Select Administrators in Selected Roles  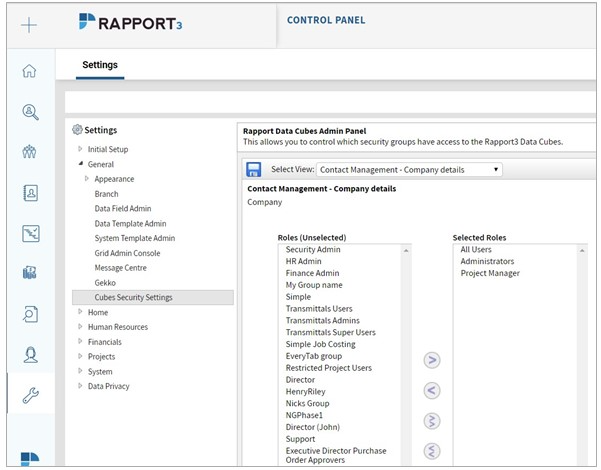(487, 261)
